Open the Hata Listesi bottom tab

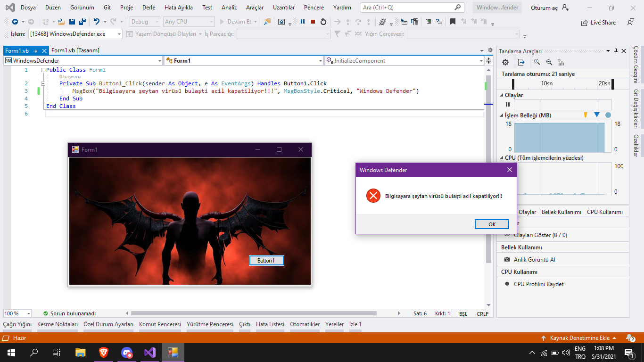coord(270,324)
